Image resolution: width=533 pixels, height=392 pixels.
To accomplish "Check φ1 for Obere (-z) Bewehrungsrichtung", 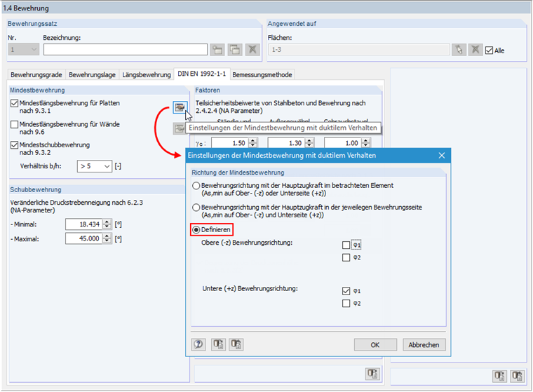I will click(346, 245).
